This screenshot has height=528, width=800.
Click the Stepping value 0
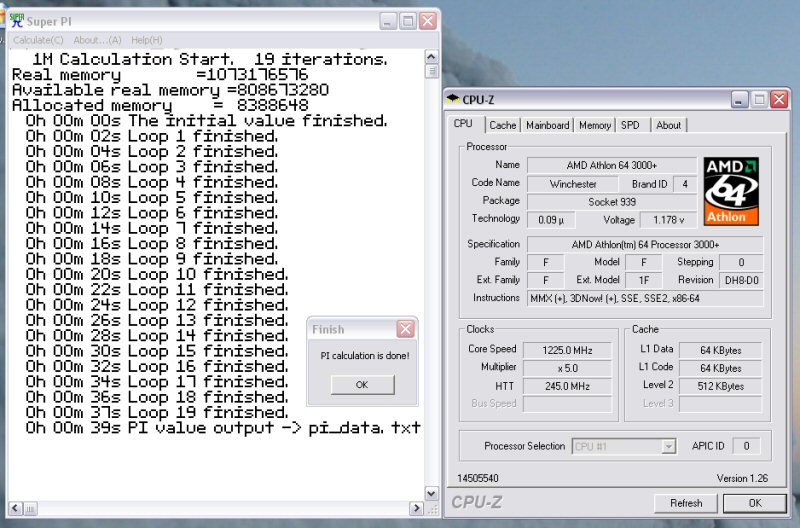coord(741,262)
